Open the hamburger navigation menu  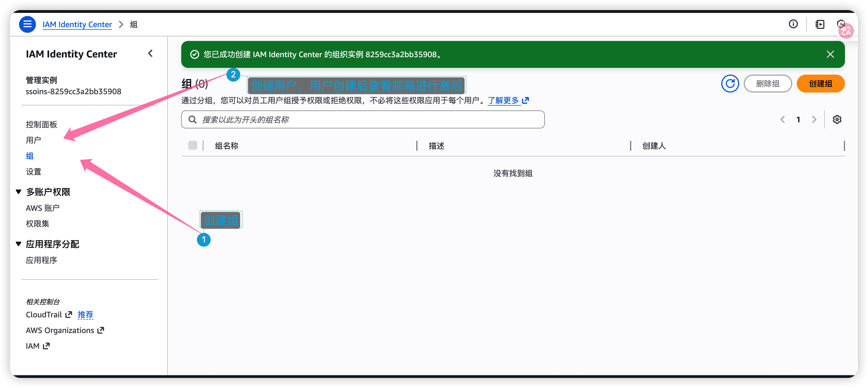(x=27, y=24)
